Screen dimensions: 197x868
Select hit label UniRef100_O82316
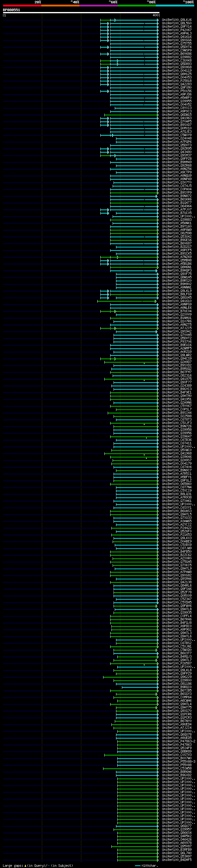[x=177, y=375]
